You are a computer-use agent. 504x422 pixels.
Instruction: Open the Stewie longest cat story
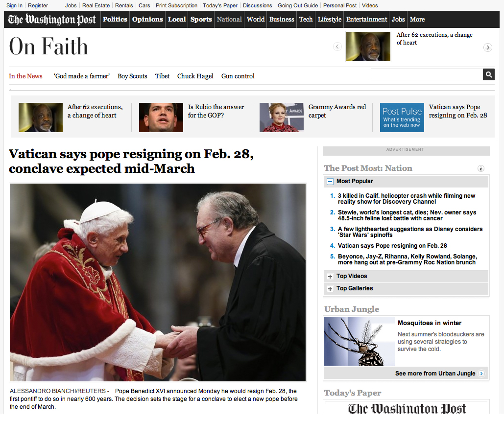[x=407, y=215]
